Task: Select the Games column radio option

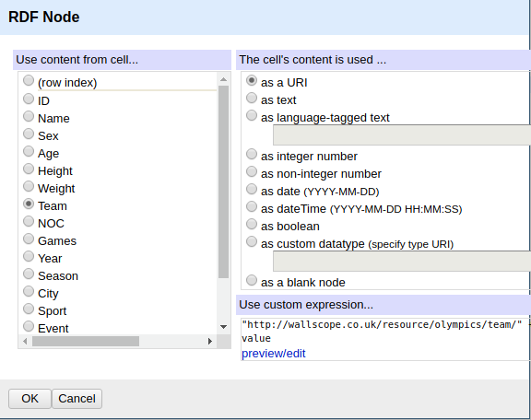Action: (x=29, y=239)
